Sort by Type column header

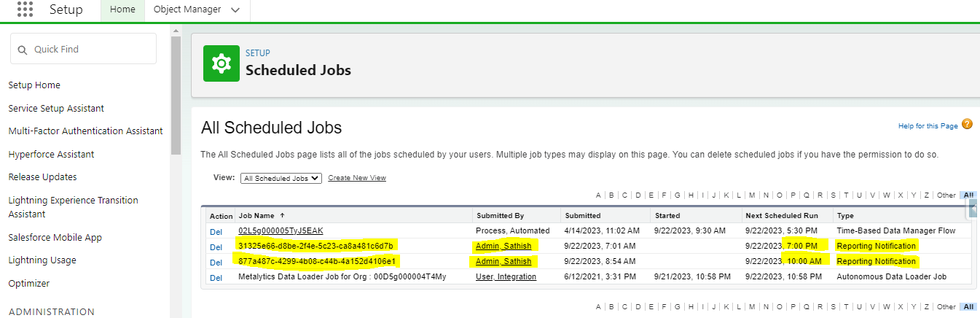845,216
